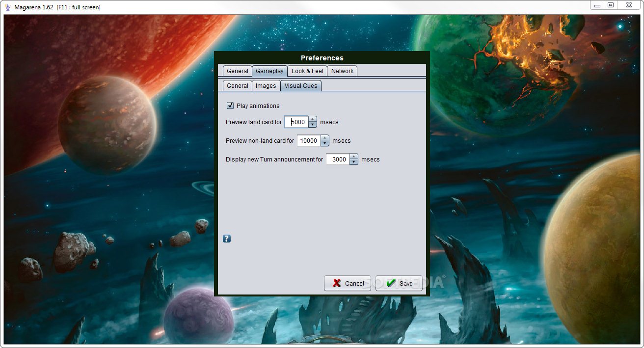Open the Images sub-tab
This screenshot has width=644, height=348.
tap(266, 86)
